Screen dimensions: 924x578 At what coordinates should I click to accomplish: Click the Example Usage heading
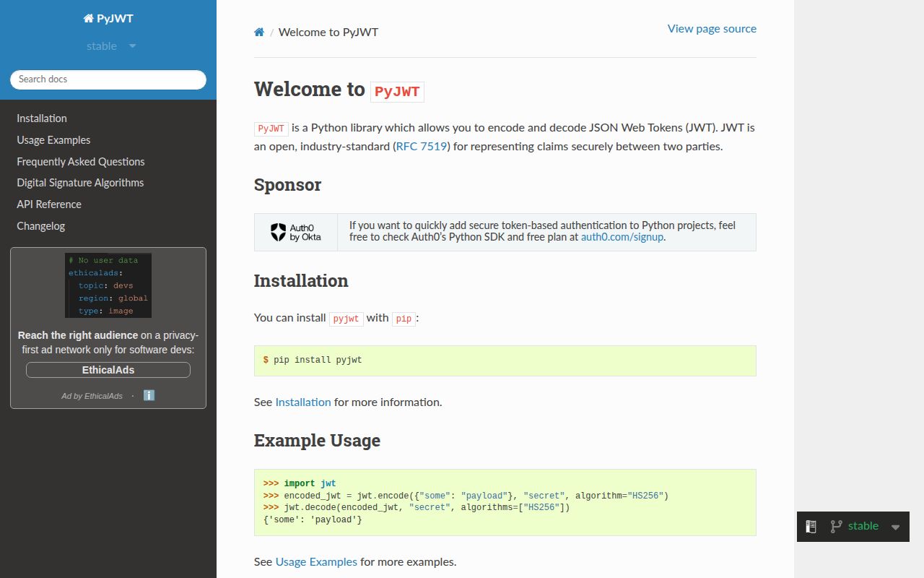click(317, 441)
